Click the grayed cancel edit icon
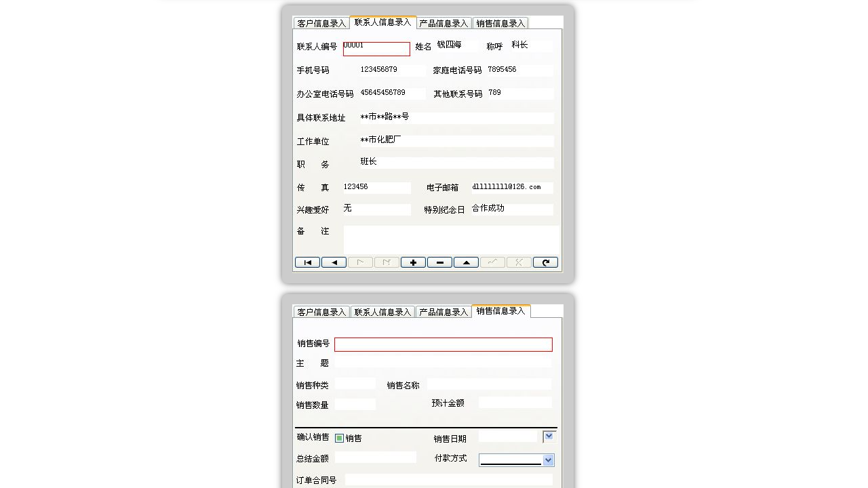Screen dimensions: 868x488 click(518, 262)
